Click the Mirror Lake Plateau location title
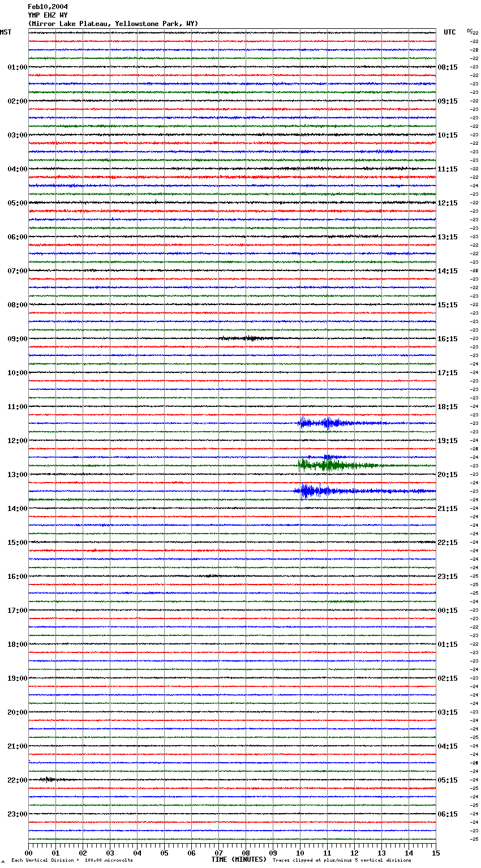This screenshot has height=868, width=481. click(x=113, y=24)
